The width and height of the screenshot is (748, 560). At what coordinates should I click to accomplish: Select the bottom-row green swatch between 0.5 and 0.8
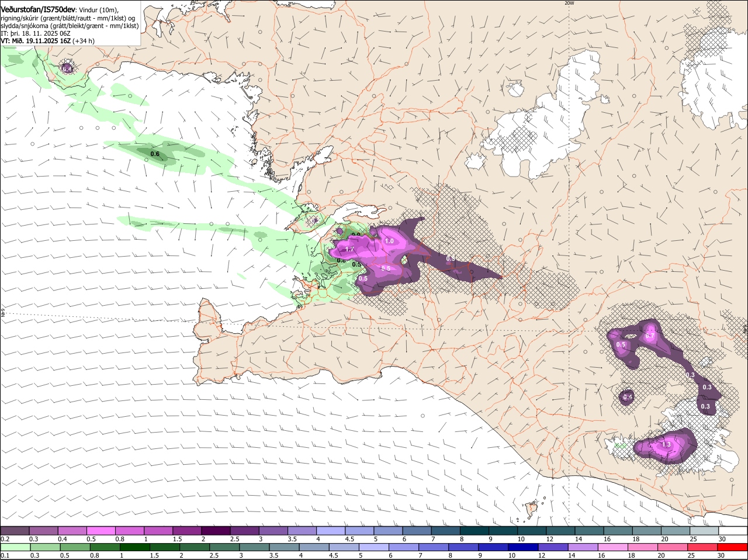(x=75, y=547)
